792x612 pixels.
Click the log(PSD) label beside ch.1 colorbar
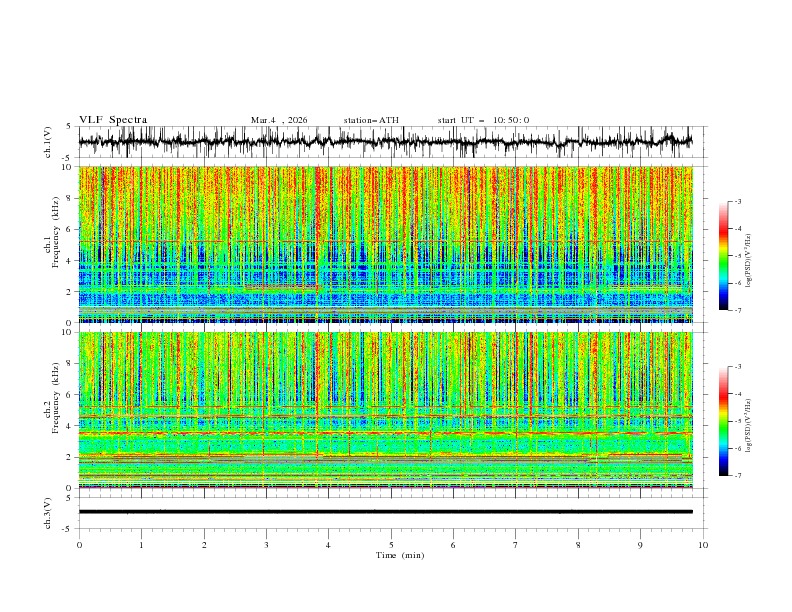[749, 261]
